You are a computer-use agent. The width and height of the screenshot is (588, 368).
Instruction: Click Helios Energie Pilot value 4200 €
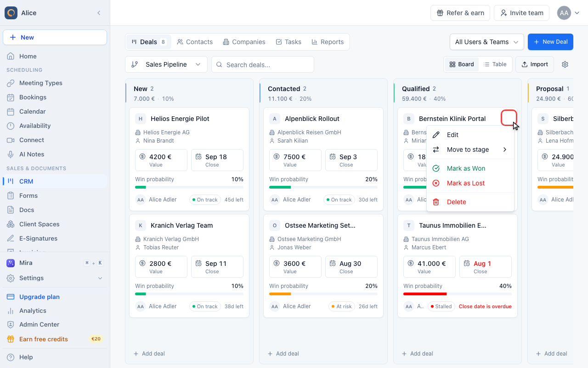[x=161, y=160]
